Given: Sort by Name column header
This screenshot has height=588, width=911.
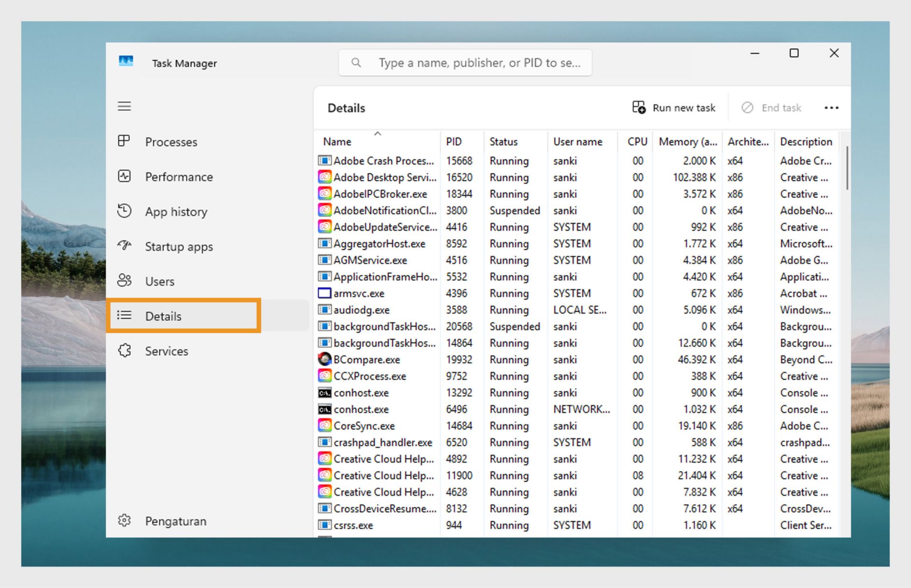Looking at the screenshot, I should click(x=337, y=142).
